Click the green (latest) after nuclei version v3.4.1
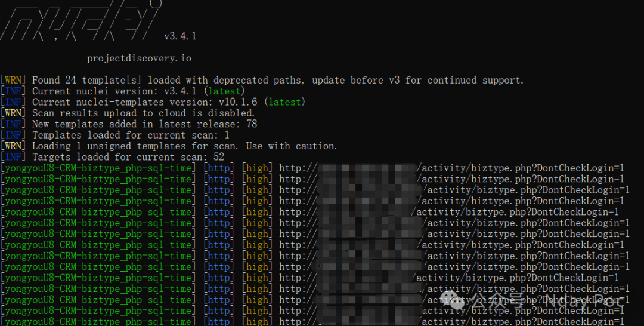 224,91
